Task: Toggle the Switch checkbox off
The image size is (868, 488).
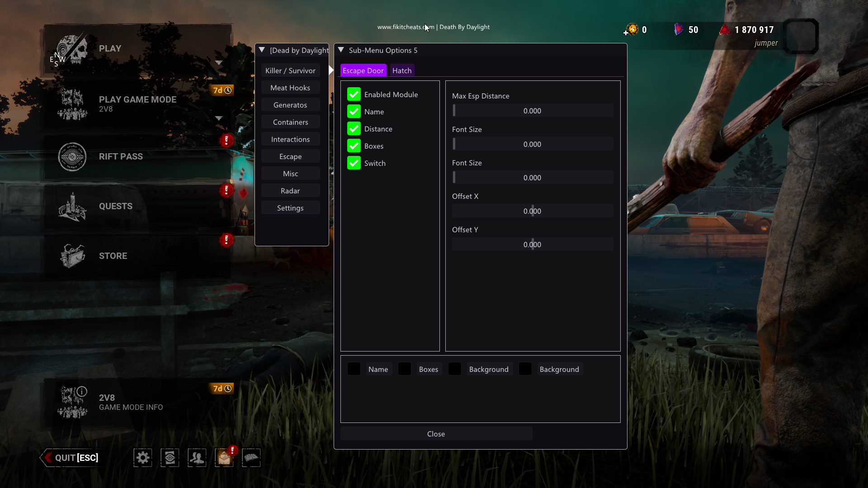Action: coord(354,163)
